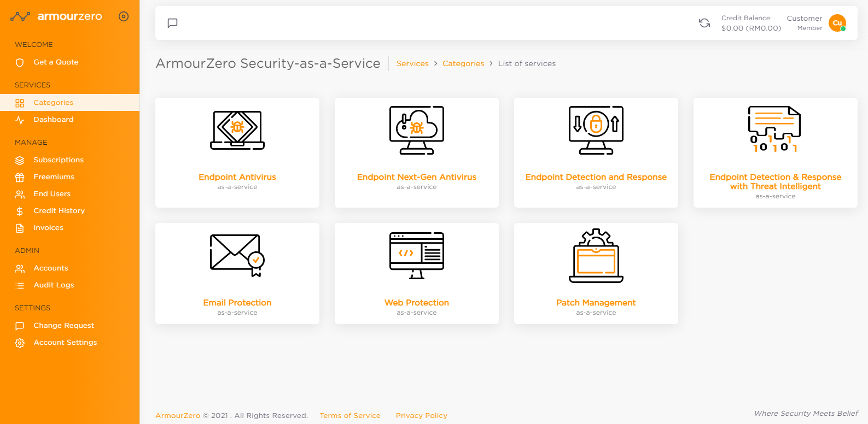Click the gift icon beside Freemiums
868x424 pixels.
[x=20, y=178]
